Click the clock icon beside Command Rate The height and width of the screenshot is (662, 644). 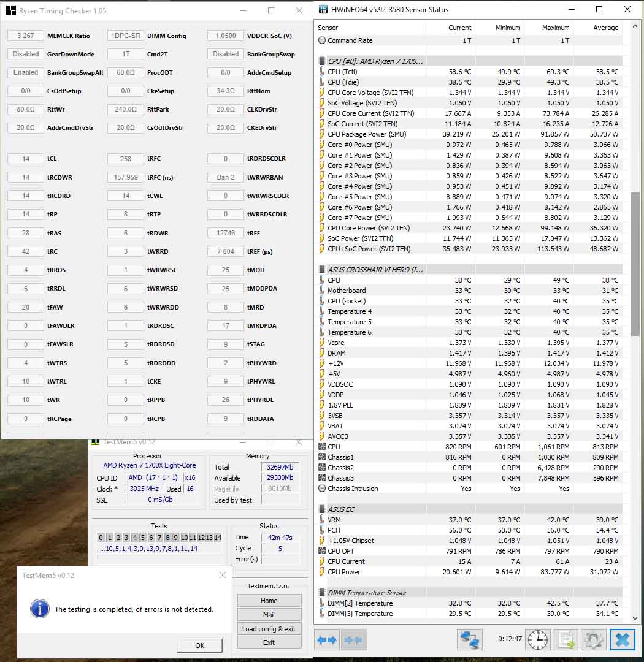tap(322, 40)
